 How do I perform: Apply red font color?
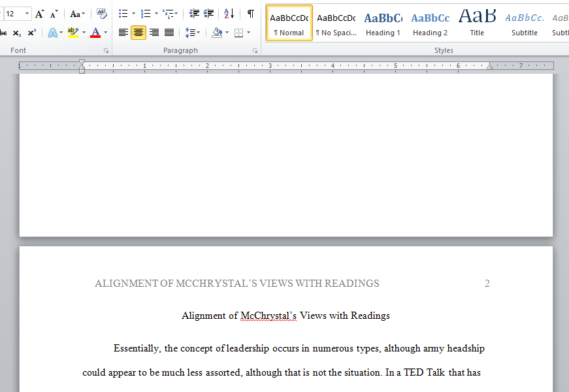point(95,33)
